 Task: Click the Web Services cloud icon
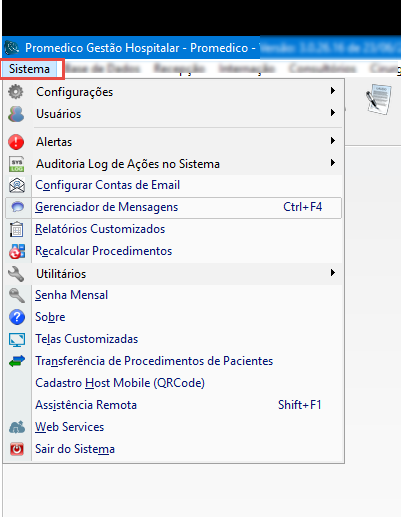17,427
